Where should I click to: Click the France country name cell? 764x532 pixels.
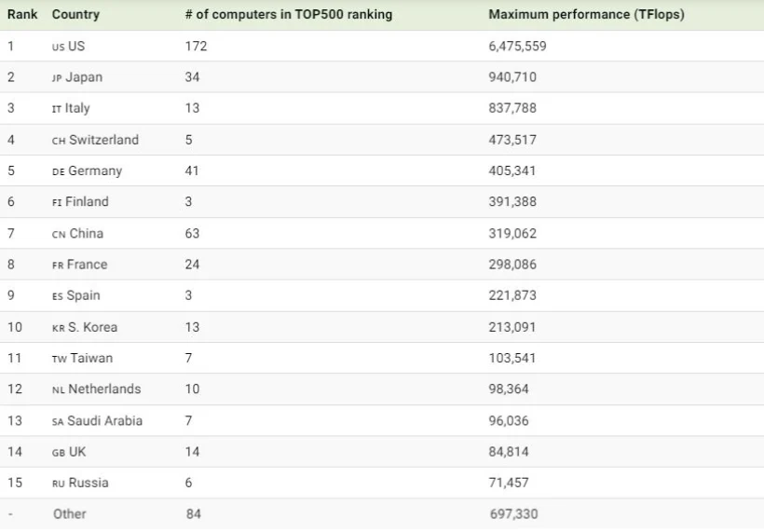click(x=87, y=265)
